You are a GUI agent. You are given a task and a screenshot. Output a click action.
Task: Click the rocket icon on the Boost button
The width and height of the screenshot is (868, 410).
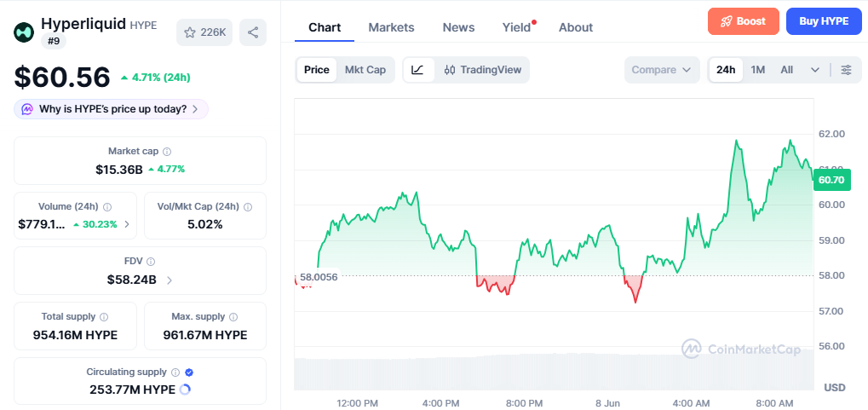click(727, 21)
